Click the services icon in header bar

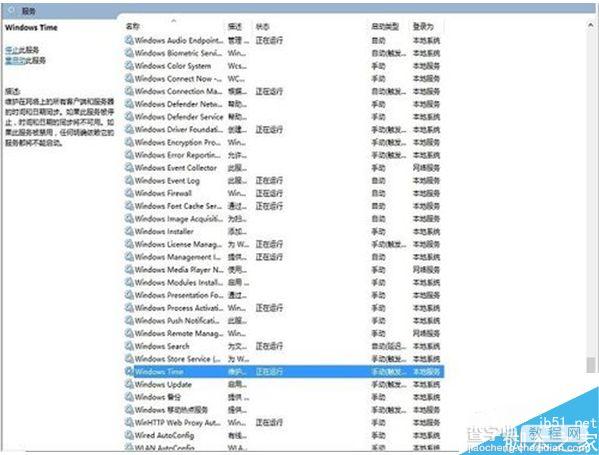click(x=11, y=10)
